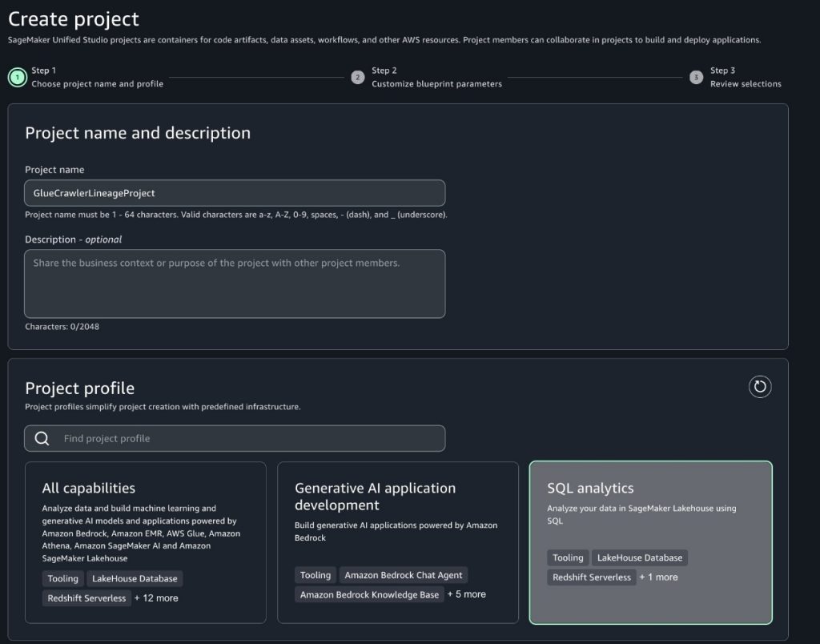Click the search magnifier icon in profile finder
This screenshot has height=644, width=820.
click(42, 438)
